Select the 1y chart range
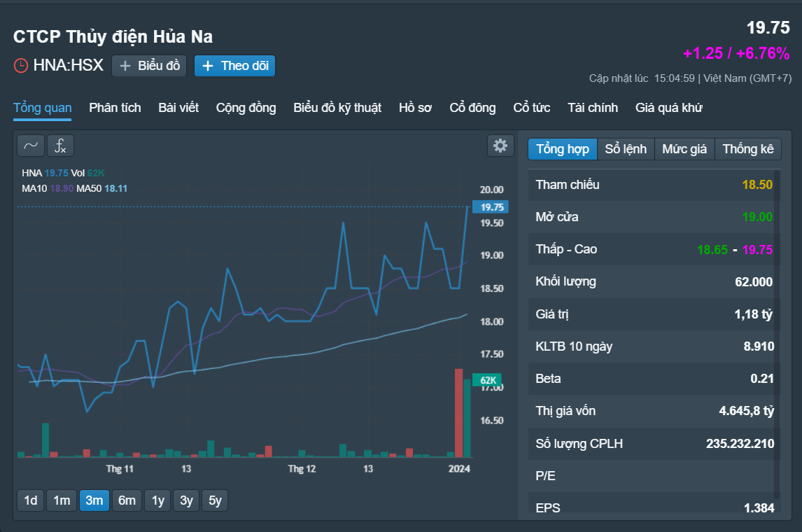Screen dimensions: 802x532 pos(158,500)
